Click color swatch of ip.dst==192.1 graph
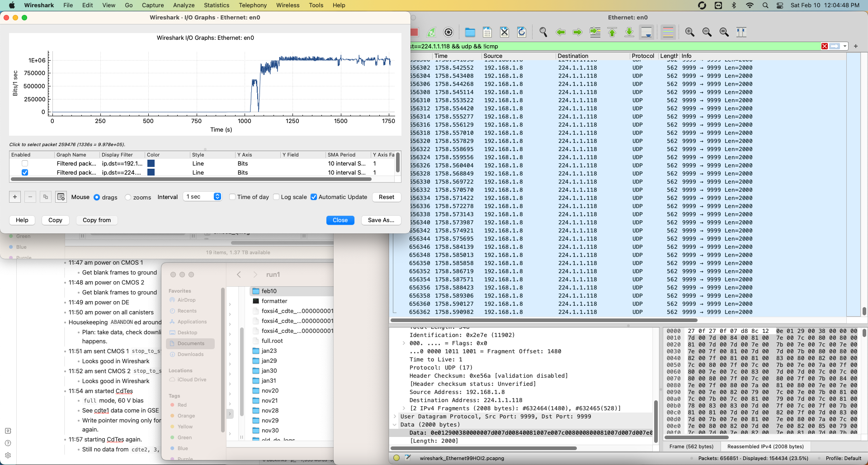The height and width of the screenshot is (465, 868). point(151,163)
